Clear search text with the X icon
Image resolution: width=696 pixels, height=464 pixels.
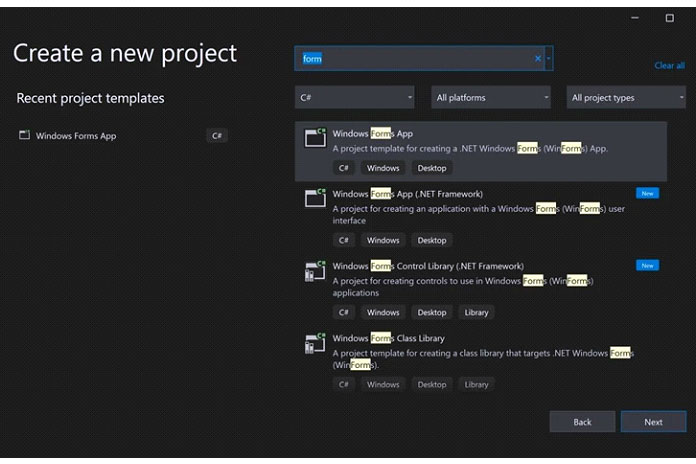pos(537,59)
